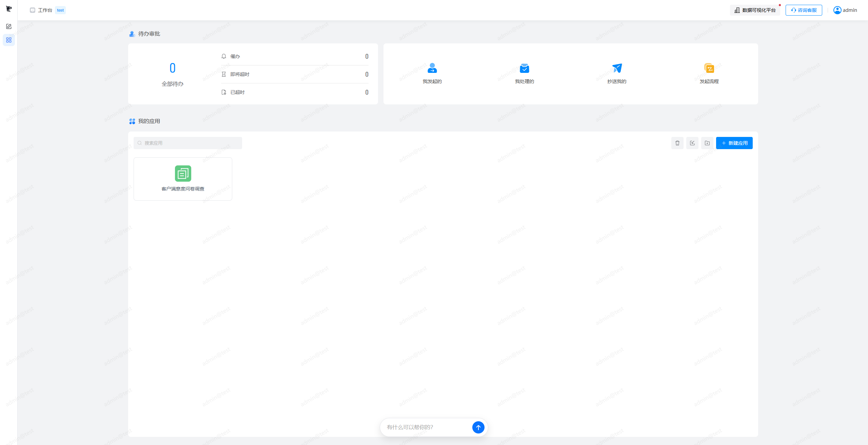The image size is (868, 445).
Task: Open the edit pencil icon in sidebar
Action: 9,26
